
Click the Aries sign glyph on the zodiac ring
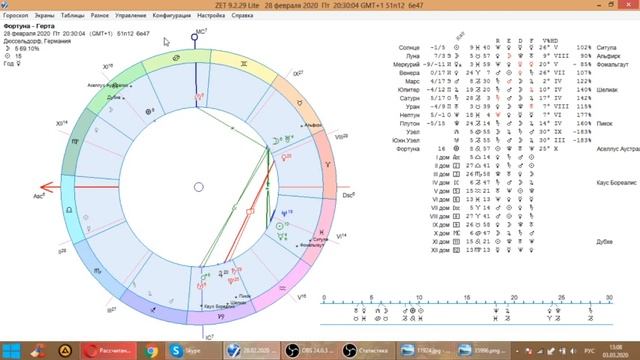[x=328, y=164]
